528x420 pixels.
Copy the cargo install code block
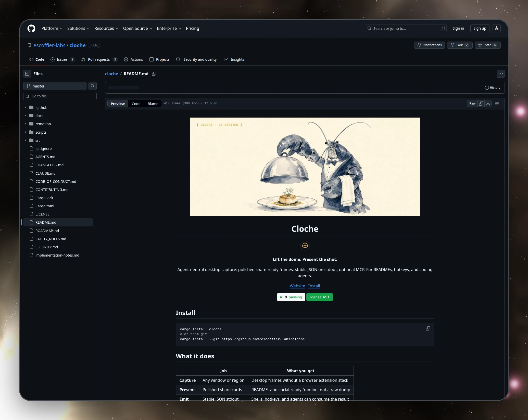point(428,328)
